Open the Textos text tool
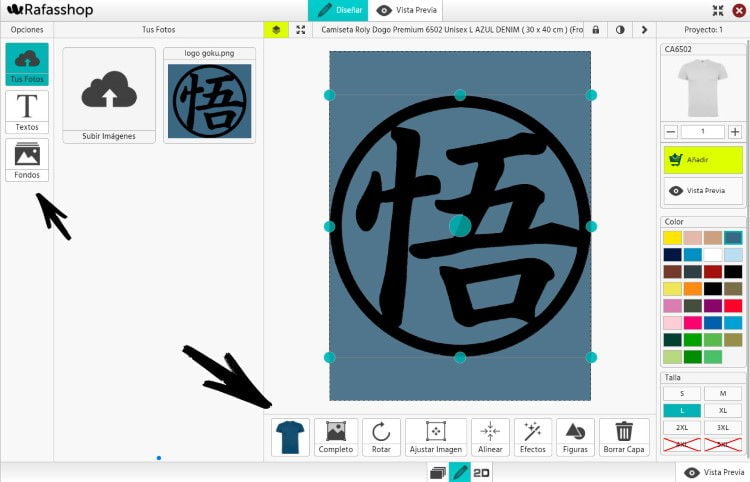Screen dimensions: 750x482 coord(26,112)
